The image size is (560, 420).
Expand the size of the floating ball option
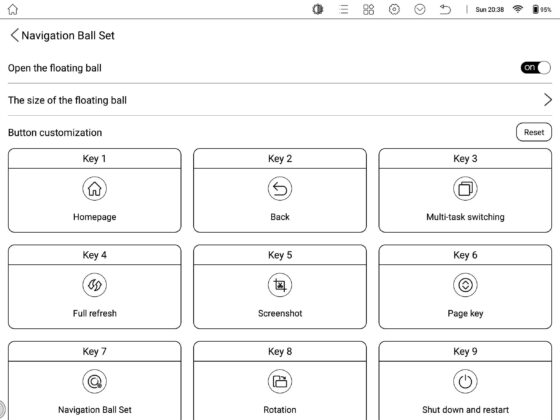click(x=280, y=100)
